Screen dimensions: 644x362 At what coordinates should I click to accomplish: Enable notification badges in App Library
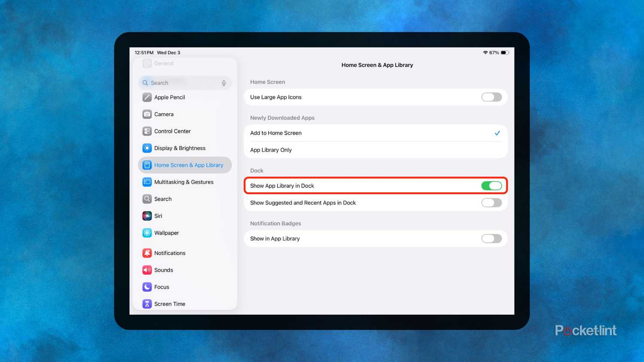click(x=492, y=238)
